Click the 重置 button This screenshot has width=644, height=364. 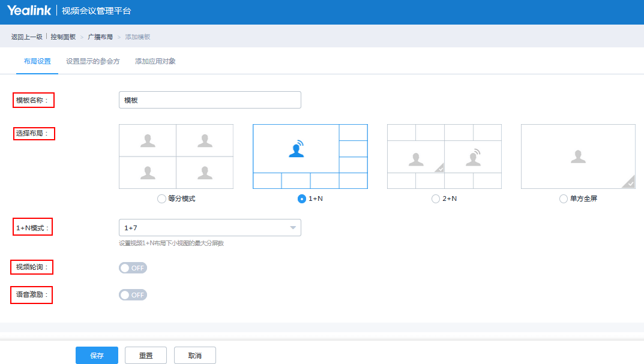point(146,356)
